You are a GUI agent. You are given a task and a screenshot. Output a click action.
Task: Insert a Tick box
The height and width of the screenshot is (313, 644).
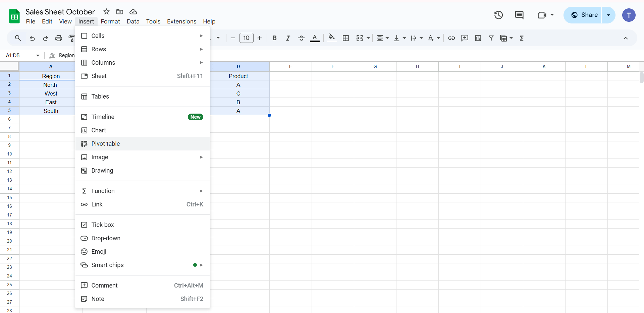click(x=102, y=225)
